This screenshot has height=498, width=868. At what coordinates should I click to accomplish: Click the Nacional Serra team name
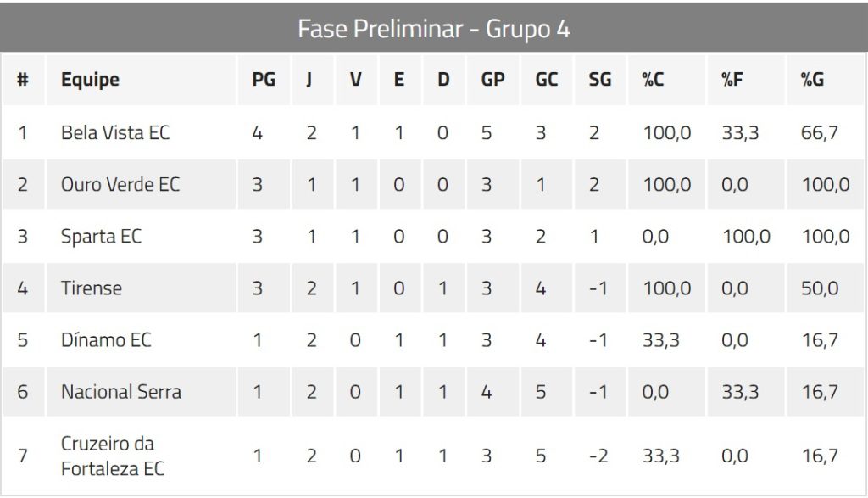(x=121, y=392)
